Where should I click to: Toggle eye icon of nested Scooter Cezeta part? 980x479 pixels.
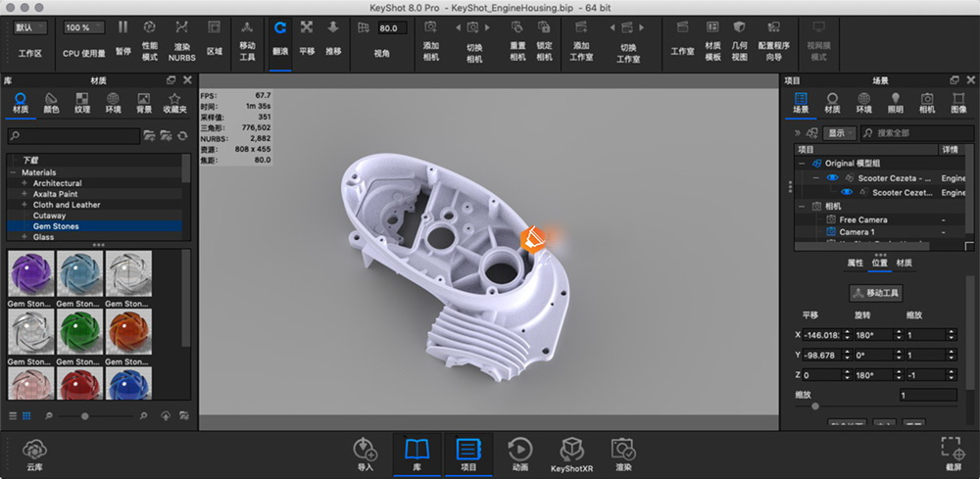click(x=847, y=193)
